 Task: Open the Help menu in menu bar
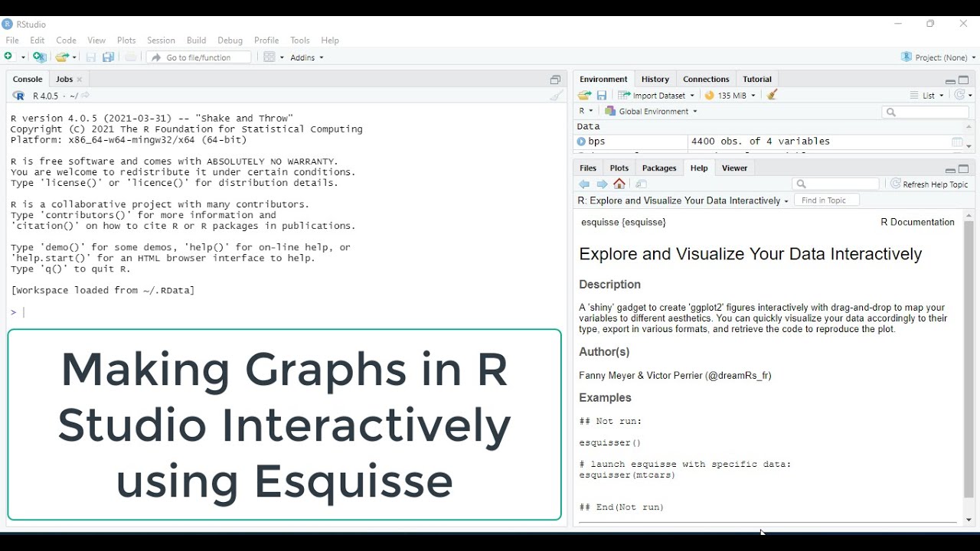[x=330, y=41]
